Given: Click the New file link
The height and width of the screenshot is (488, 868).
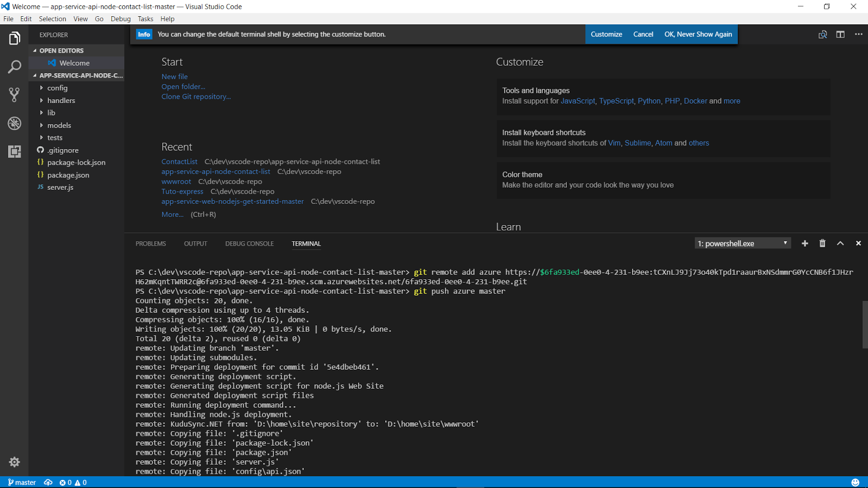Looking at the screenshot, I should click(175, 77).
